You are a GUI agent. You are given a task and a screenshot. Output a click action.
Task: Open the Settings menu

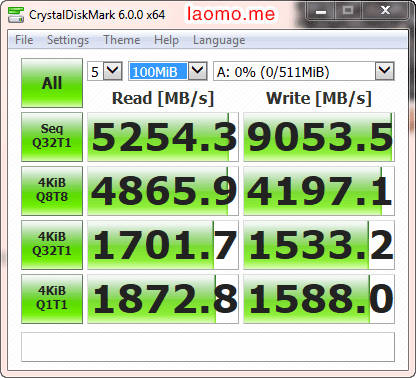click(x=68, y=40)
